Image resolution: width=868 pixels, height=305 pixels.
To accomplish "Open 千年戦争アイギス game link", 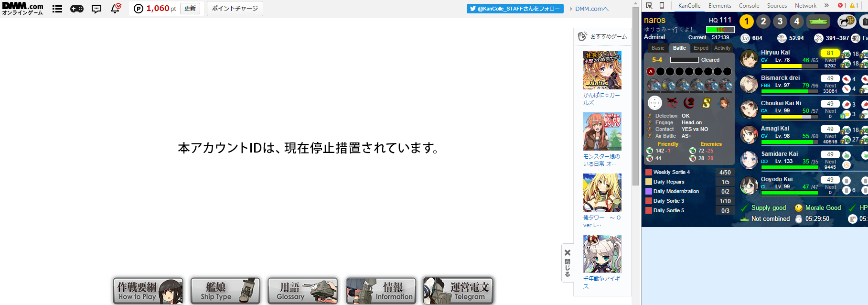I will tap(601, 283).
